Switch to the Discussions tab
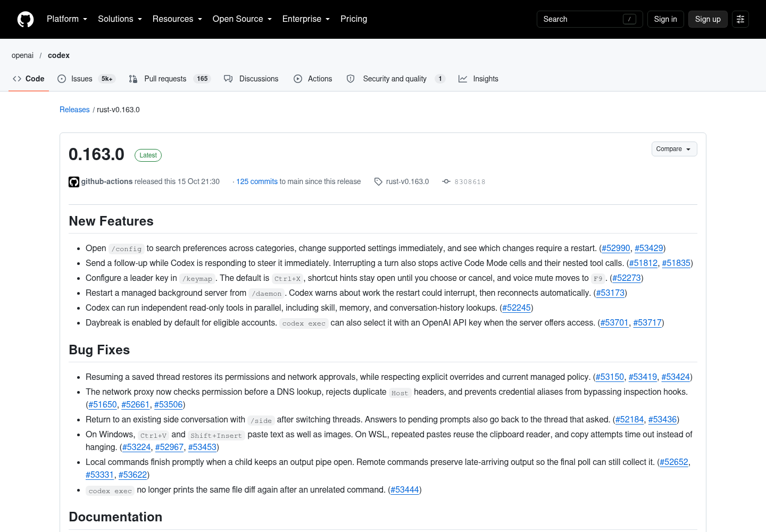The height and width of the screenshot is (532, 766). (251, 79)
